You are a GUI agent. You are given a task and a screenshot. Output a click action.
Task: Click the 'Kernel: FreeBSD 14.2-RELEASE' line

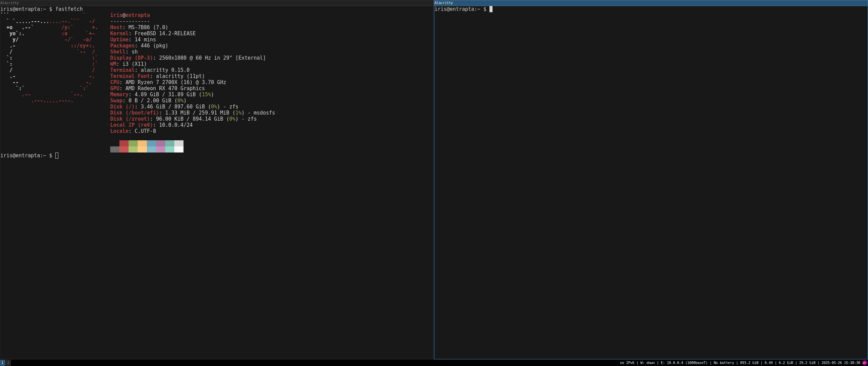pos(153,34)
